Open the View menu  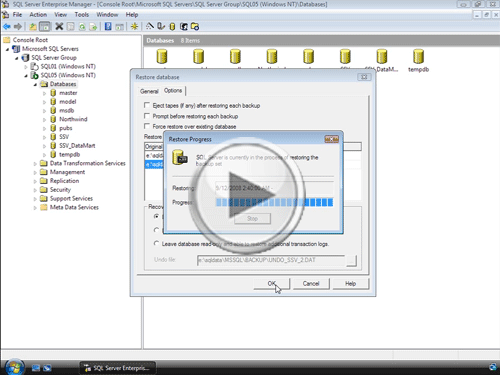tap(60, 15)
